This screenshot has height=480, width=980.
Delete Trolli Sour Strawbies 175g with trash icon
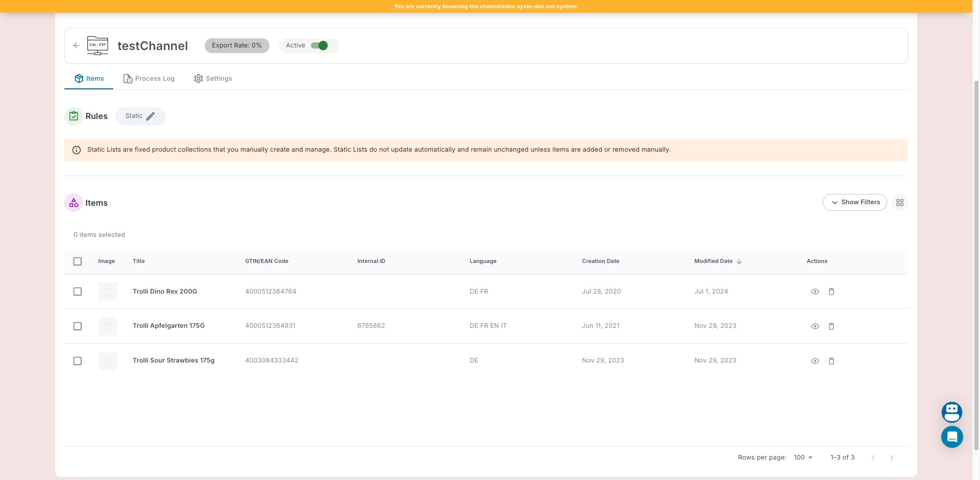831,361
